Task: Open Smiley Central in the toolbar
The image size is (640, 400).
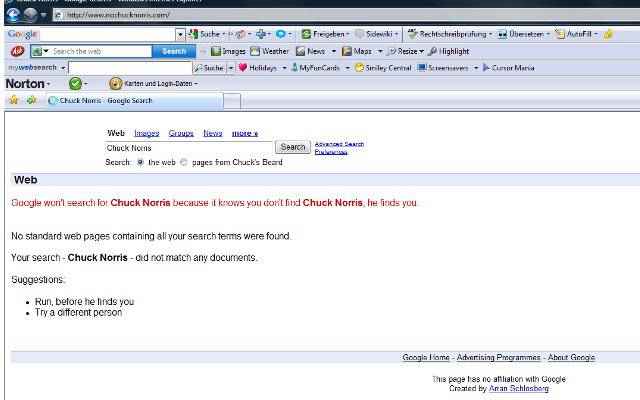Action: (x=383, y=68)
